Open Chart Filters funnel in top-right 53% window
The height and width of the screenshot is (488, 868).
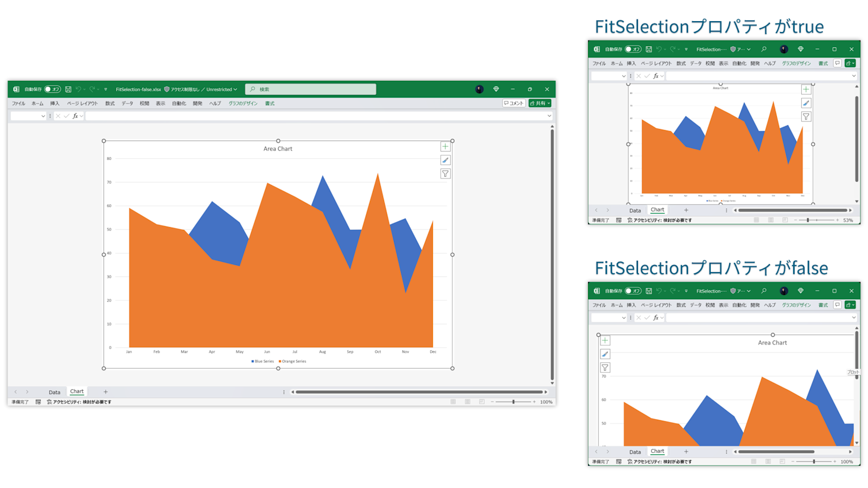point(806,117)
